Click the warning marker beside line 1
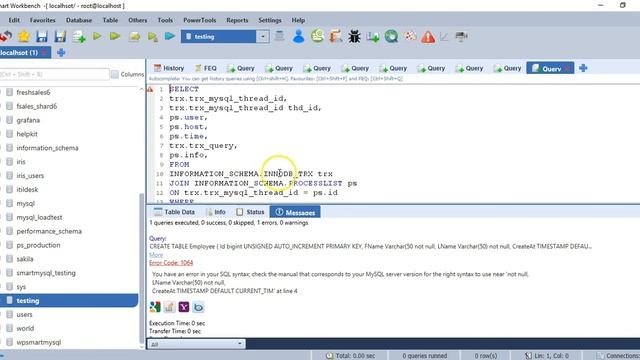 150,89
